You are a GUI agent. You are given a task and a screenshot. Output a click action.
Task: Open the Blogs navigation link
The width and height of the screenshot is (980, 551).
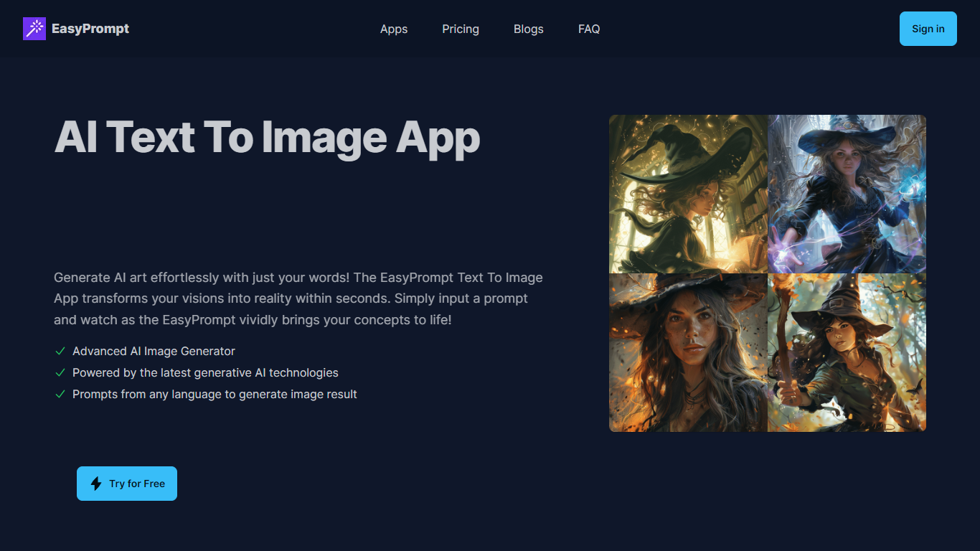click(529, 29)
